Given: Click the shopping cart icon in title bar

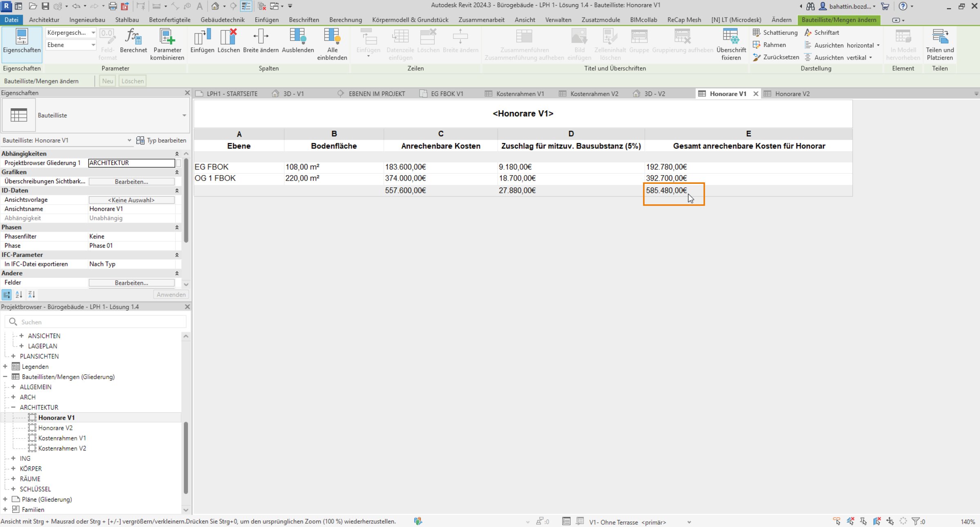Looking at the screenshot, I should (x=885, y=6).
